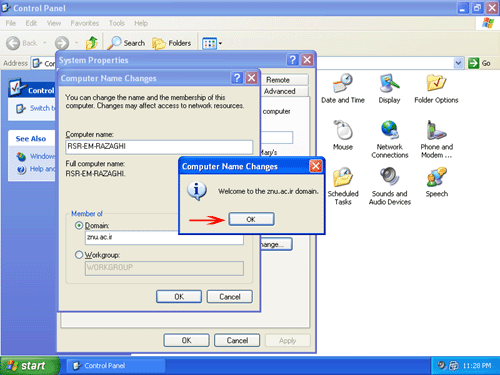Open the Display control panel icon
This screenshot has height=375, width=500.
click(389, 89)
